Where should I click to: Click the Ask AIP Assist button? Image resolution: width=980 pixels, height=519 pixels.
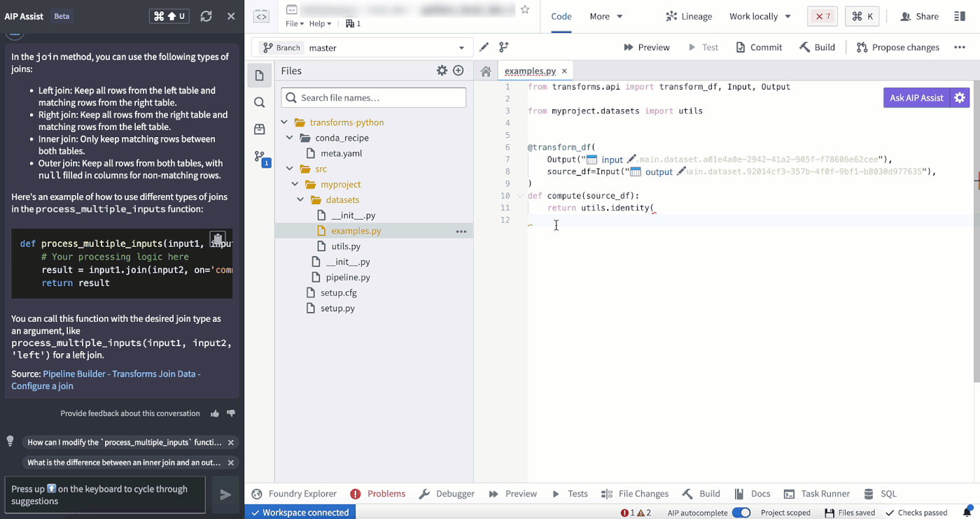916,98
